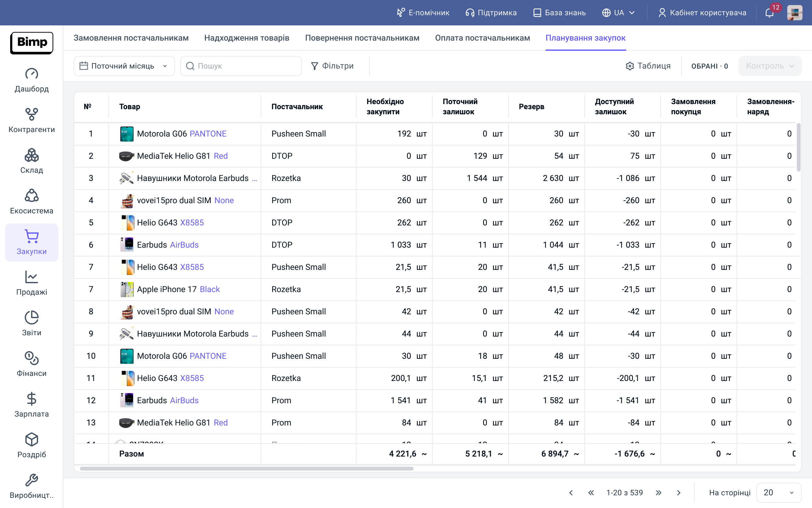
Task: Open the Apple iPhone 17 Black product
Action: tap(178, 289)
